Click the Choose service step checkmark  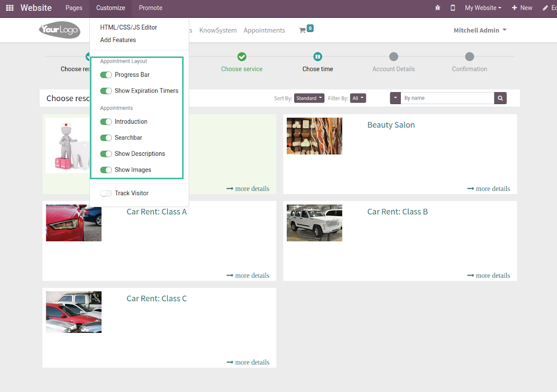pyautogui.click(x=242, y=57)
